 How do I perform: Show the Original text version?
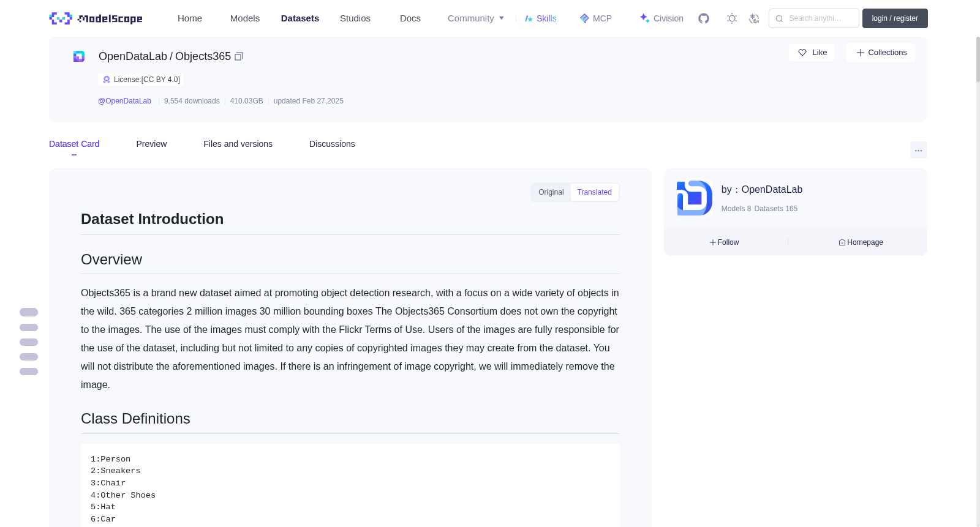click(x=551, y=192)
